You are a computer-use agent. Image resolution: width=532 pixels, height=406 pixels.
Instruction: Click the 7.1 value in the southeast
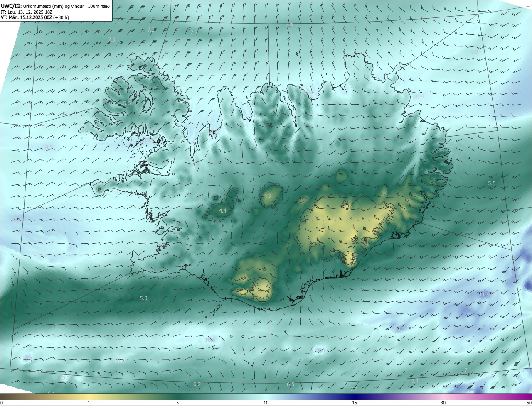(468, 370)
